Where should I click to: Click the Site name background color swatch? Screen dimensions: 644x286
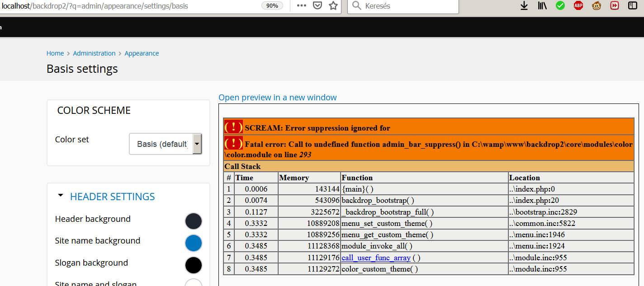pos(194,243)
